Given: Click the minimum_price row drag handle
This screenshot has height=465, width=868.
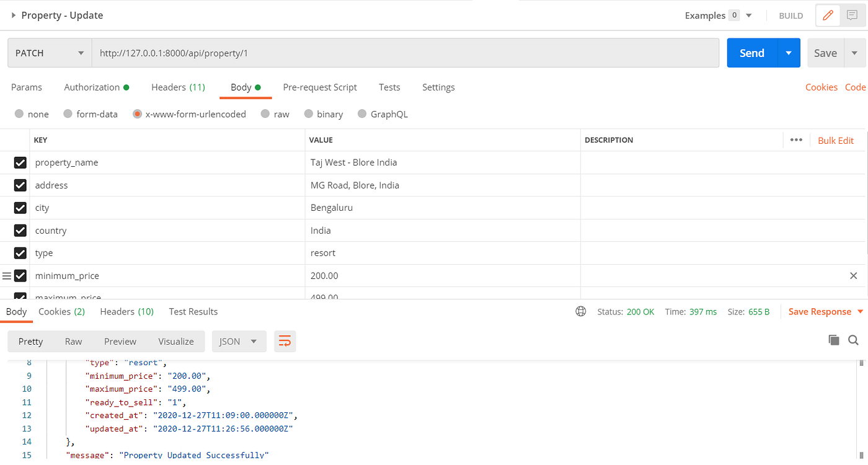Looking at the screenshot, I should [7, 275].
